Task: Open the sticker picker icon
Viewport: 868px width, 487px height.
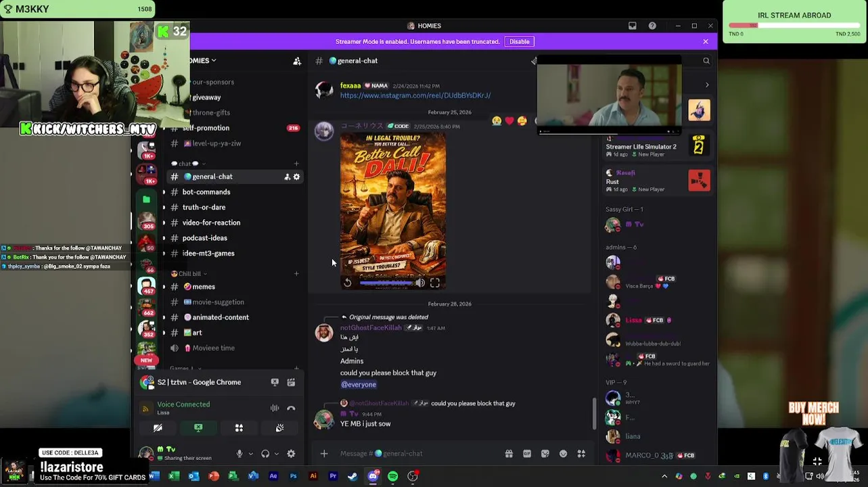Action: (x=545, y=453)
